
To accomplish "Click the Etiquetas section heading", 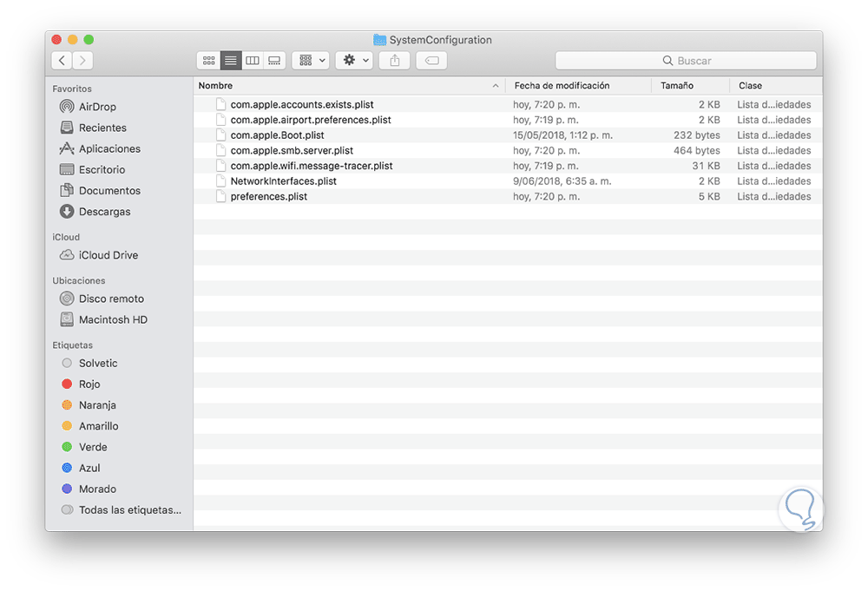I will [73, 345].
